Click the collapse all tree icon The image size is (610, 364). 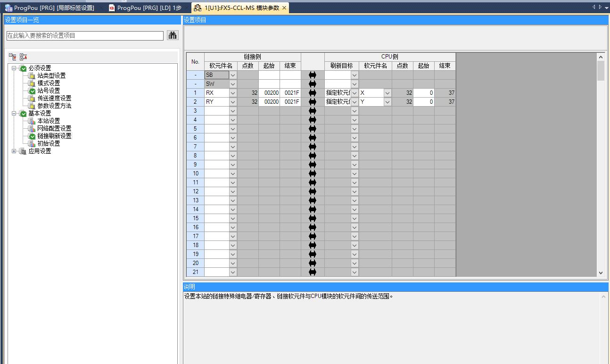coord(23,57)
